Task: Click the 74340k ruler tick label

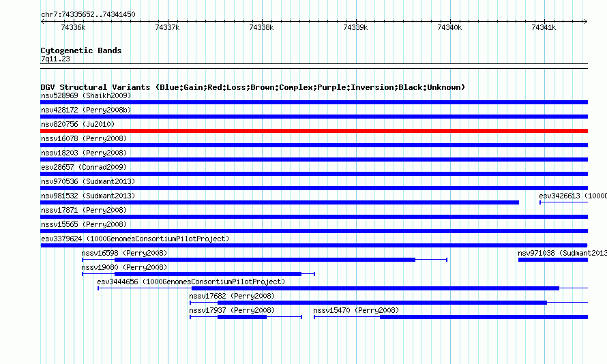Action: pos(449,27)
